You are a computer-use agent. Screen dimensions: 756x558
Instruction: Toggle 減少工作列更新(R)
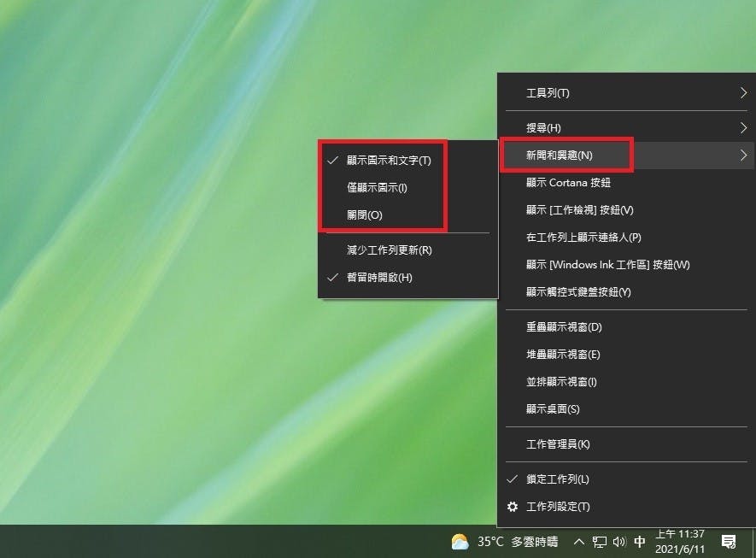click(x=407, y=250)
